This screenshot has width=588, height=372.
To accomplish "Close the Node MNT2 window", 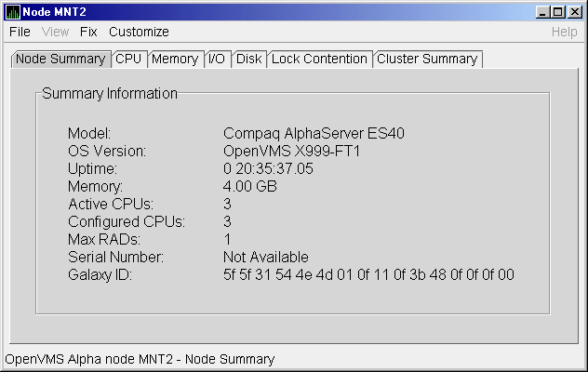I will 575,11.
